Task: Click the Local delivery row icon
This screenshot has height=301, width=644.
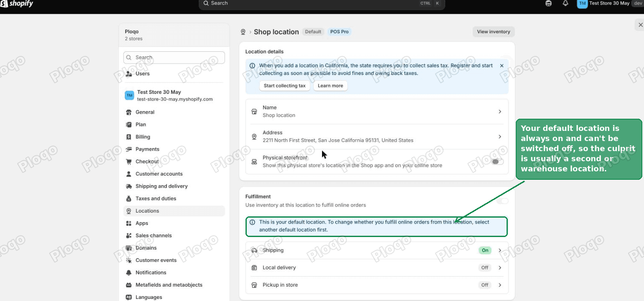Action: 254,268
